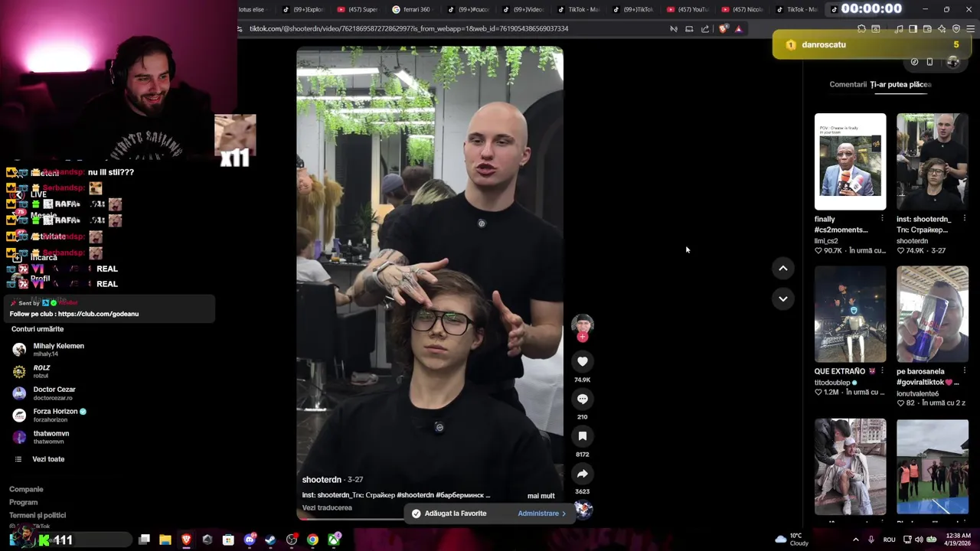Like the shooterdn video with the heart icon
980x551 pixels.
583,361
